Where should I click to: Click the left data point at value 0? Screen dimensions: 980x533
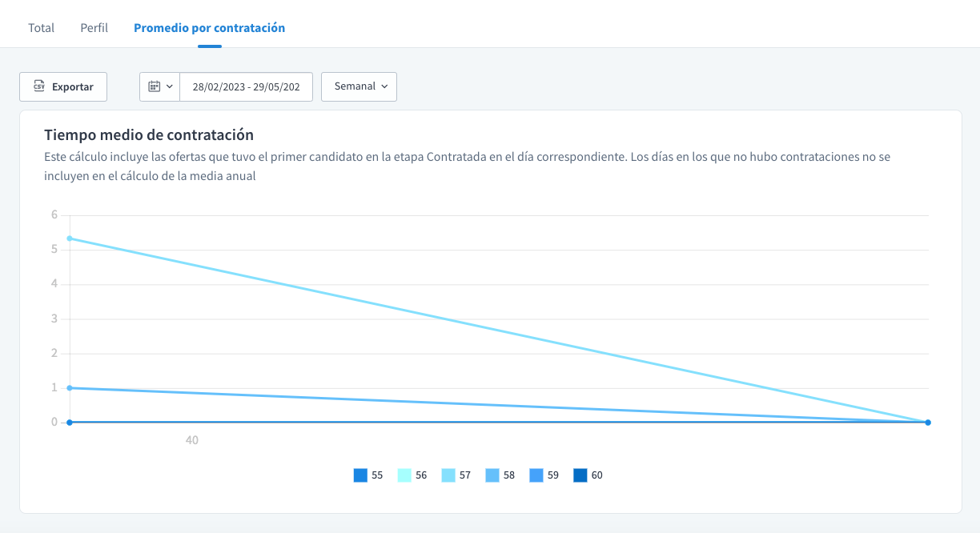(70, 423)
